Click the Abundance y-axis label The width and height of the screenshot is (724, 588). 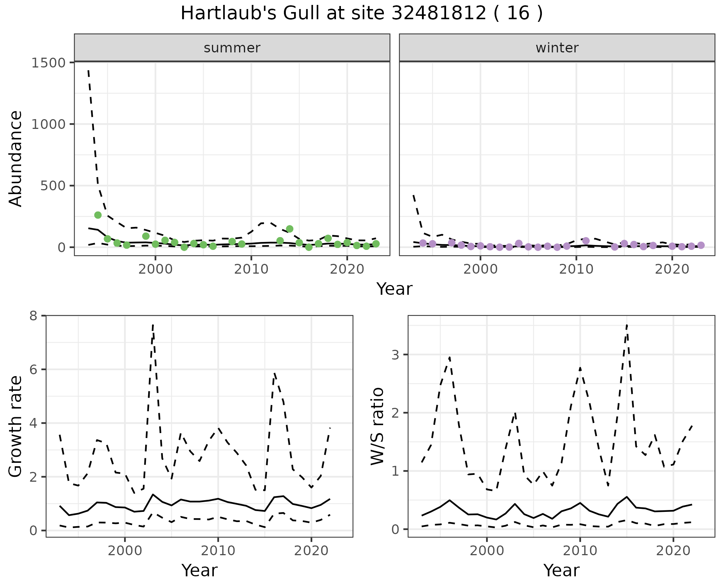click(15, 158)
